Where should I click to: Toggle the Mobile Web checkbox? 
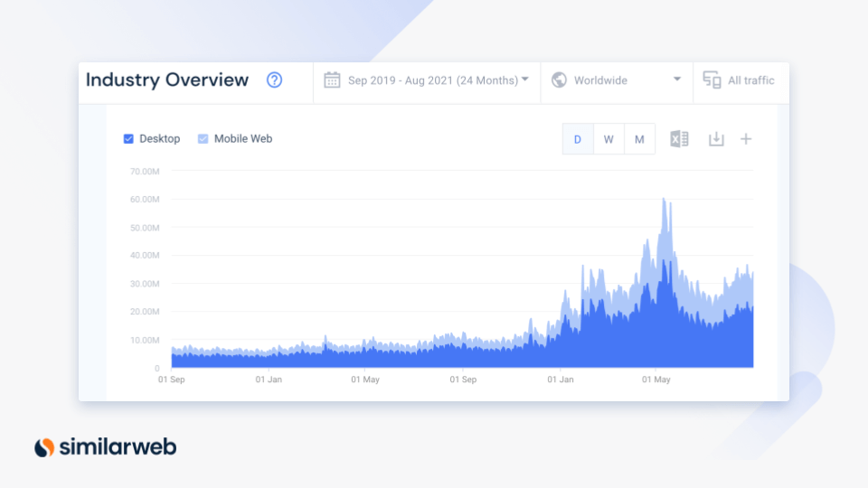pyautogui.click(x=203, y=139)
